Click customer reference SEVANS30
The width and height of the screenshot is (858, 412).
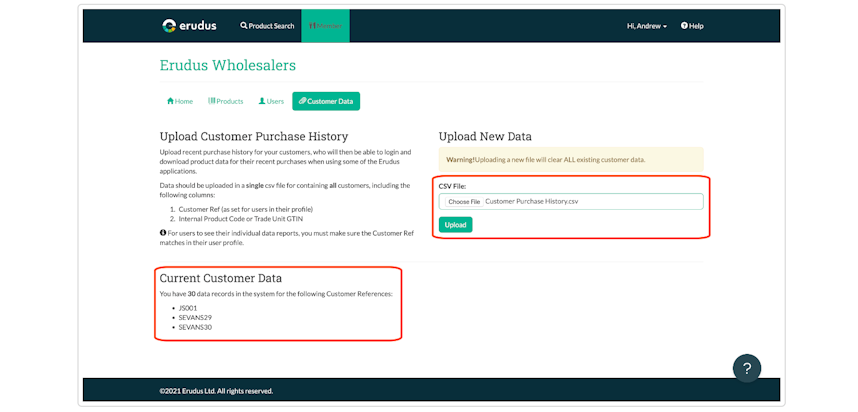(195, 327)
